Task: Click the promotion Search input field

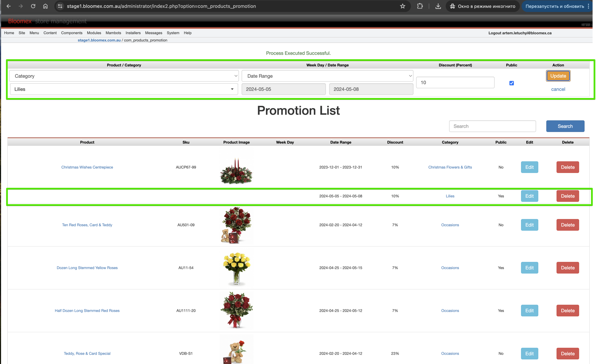Action: pos(492,126)
